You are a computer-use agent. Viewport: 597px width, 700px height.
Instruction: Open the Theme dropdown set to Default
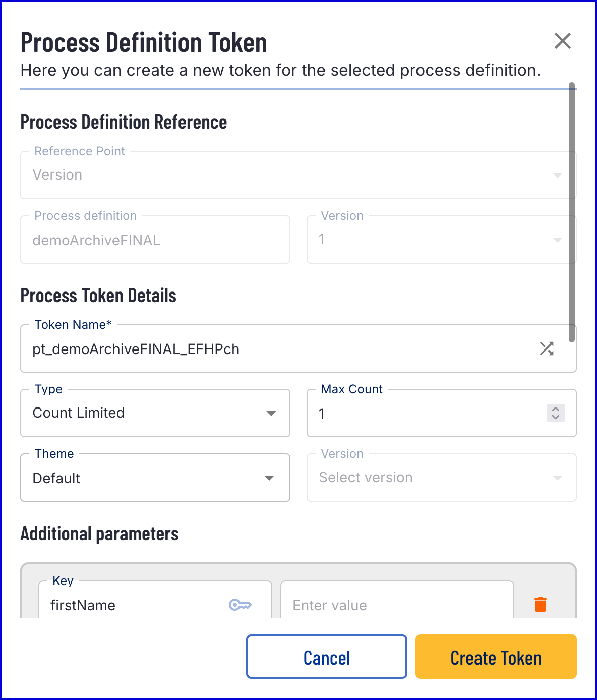(155, 478)
